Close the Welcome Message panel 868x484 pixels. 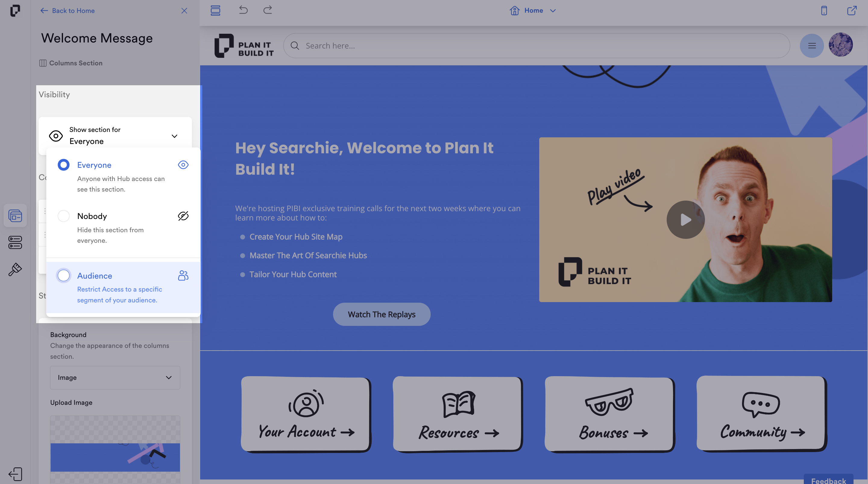184,11
